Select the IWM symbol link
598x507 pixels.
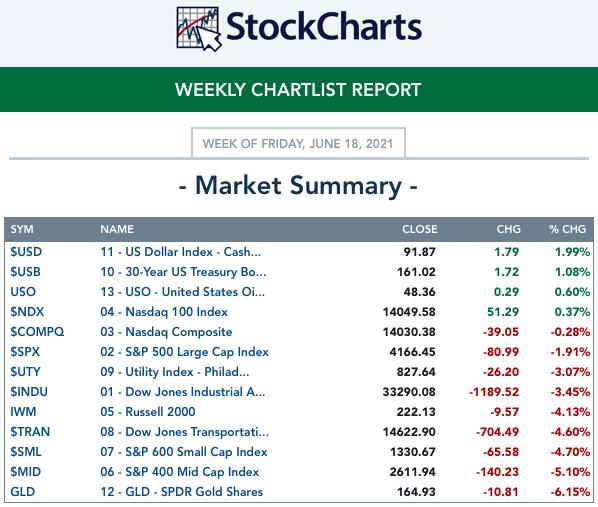[23, 412]
